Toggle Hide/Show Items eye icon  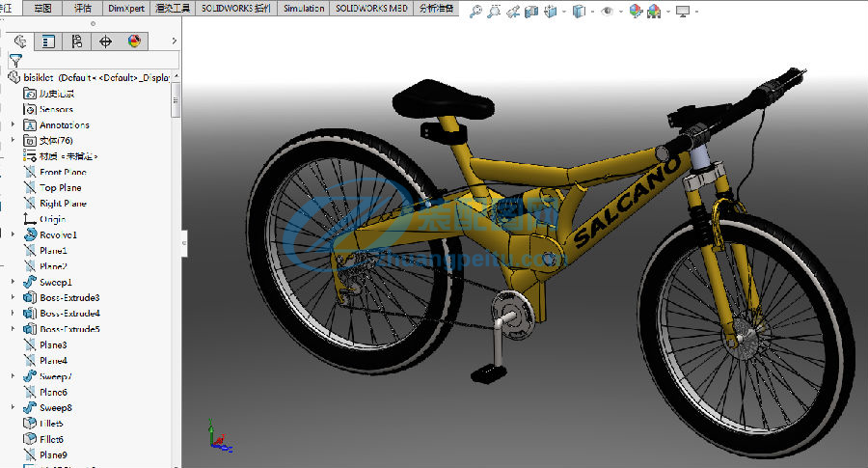coord(608,11)
